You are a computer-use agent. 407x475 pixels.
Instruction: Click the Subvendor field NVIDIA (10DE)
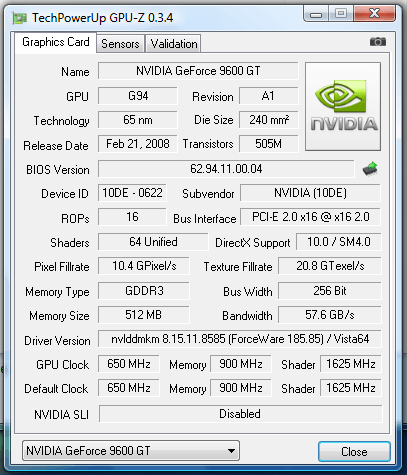click(x=310, y=193)
